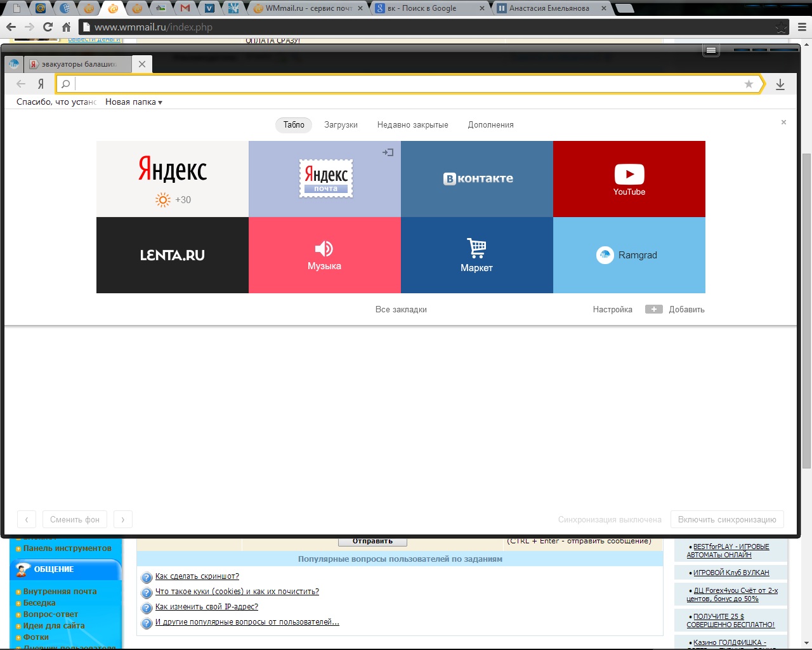Switch to the Загрузки tab
812x650 pixels.
coord(341,125)
